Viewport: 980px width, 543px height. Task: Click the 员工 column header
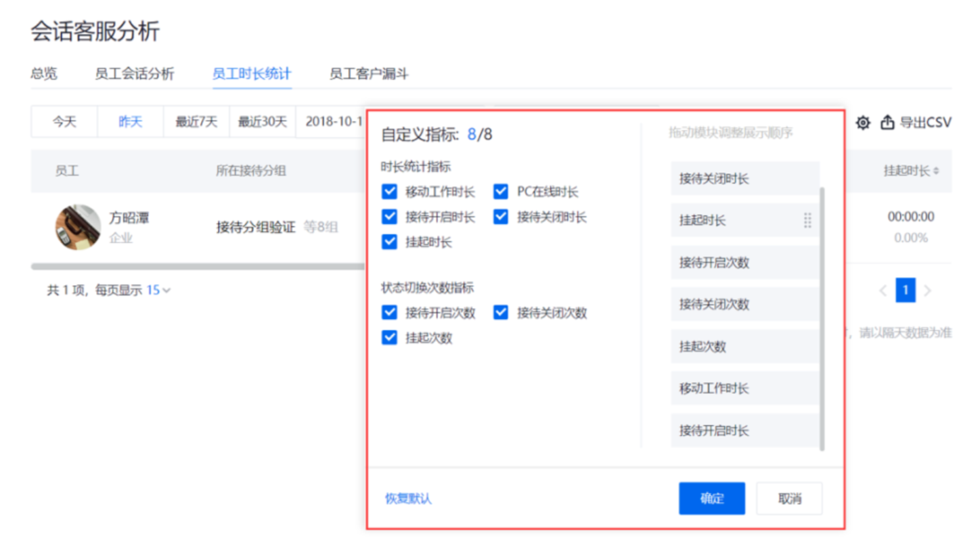pyautogui.click(x=67, y=171)
